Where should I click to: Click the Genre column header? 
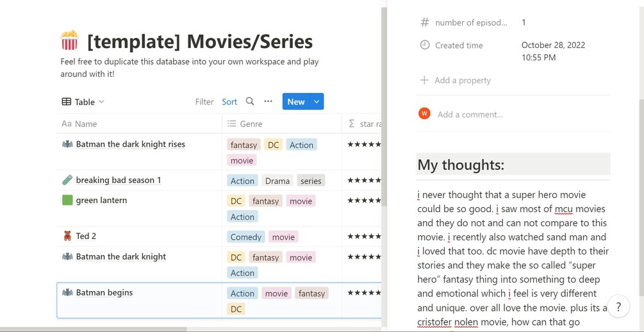[x=251, y=124]
